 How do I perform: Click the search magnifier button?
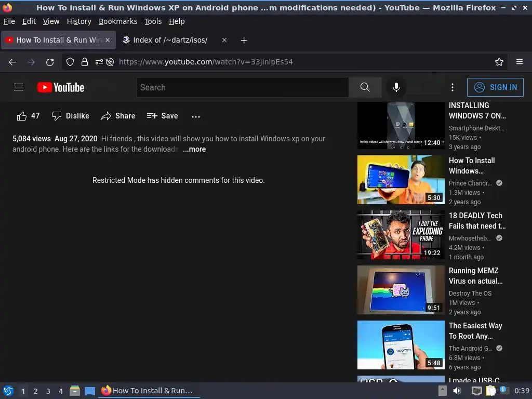365,87
